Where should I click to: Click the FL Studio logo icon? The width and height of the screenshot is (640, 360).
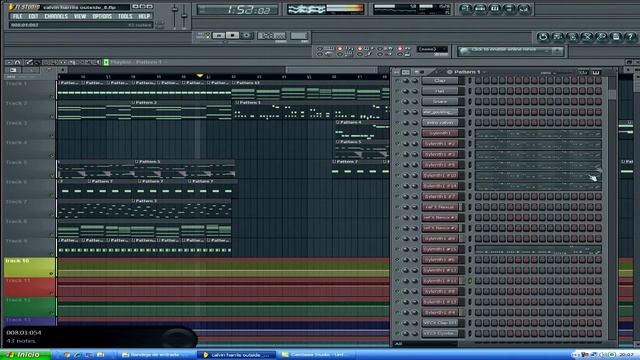pos(11,7)
